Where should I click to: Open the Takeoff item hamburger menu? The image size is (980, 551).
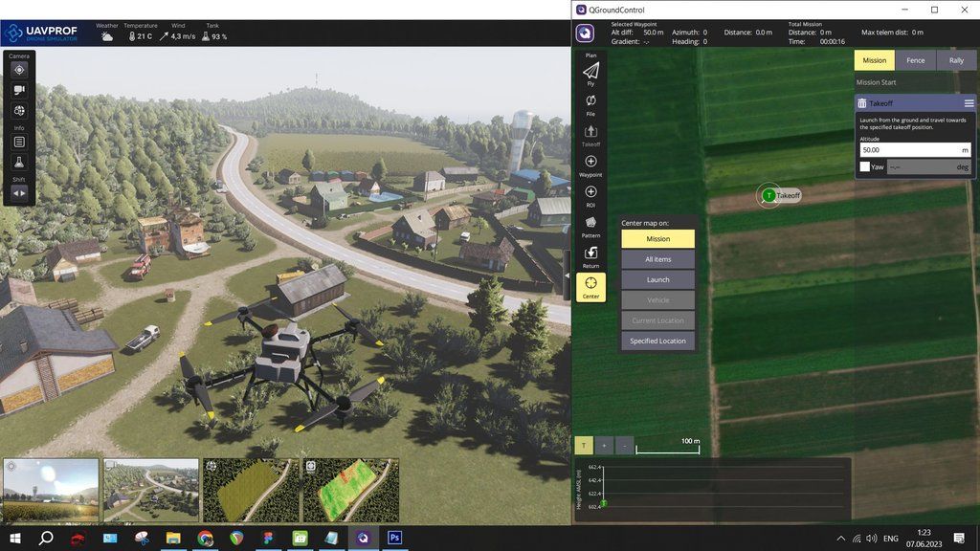click(x=969, y=103)
